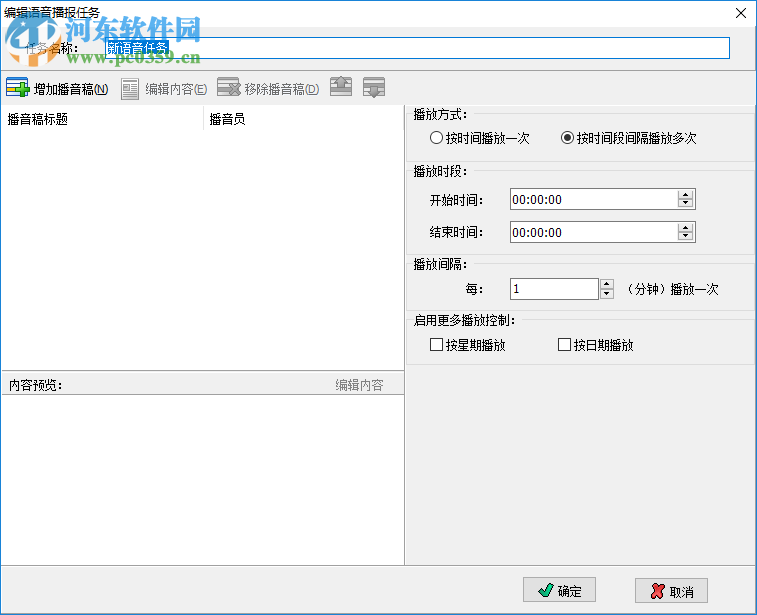Increase the play interval with the up arrow
The image size is (757, 615).
pos(607,284)
